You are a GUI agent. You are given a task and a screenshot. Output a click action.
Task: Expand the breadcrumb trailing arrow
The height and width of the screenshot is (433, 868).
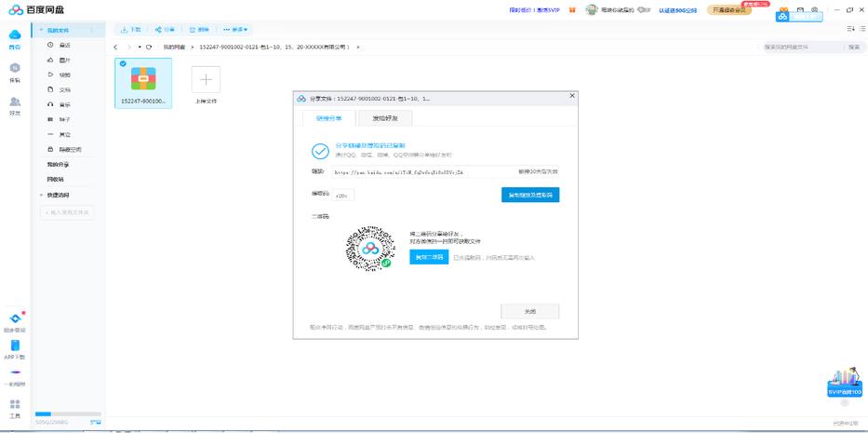tap(358, 47)
